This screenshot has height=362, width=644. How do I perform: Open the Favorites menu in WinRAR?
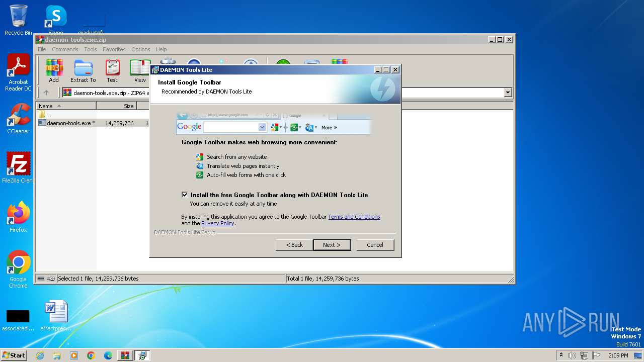point(114,49)
